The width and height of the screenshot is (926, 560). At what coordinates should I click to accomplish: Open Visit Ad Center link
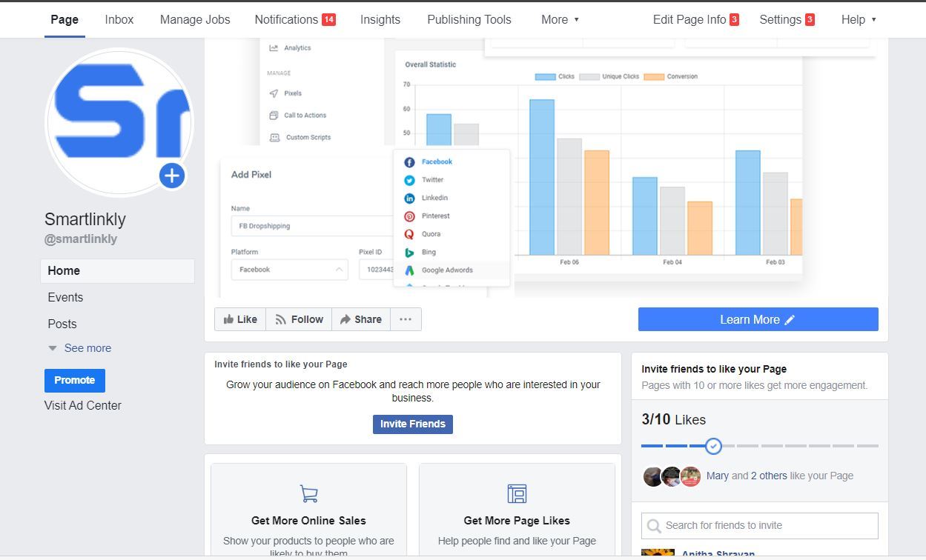point(83,406)
